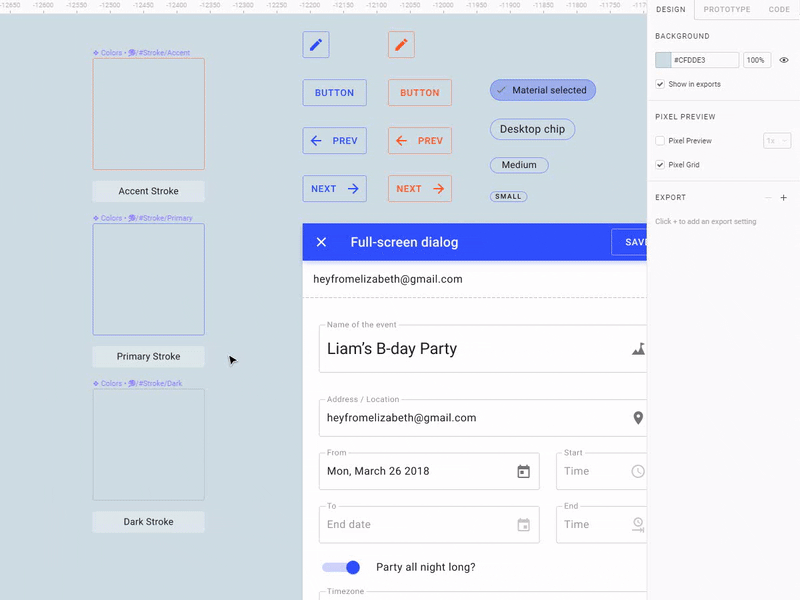Edit the #CFDDE3 background hex field
Viewport: 800px width, 600px height.
point(705,60)
